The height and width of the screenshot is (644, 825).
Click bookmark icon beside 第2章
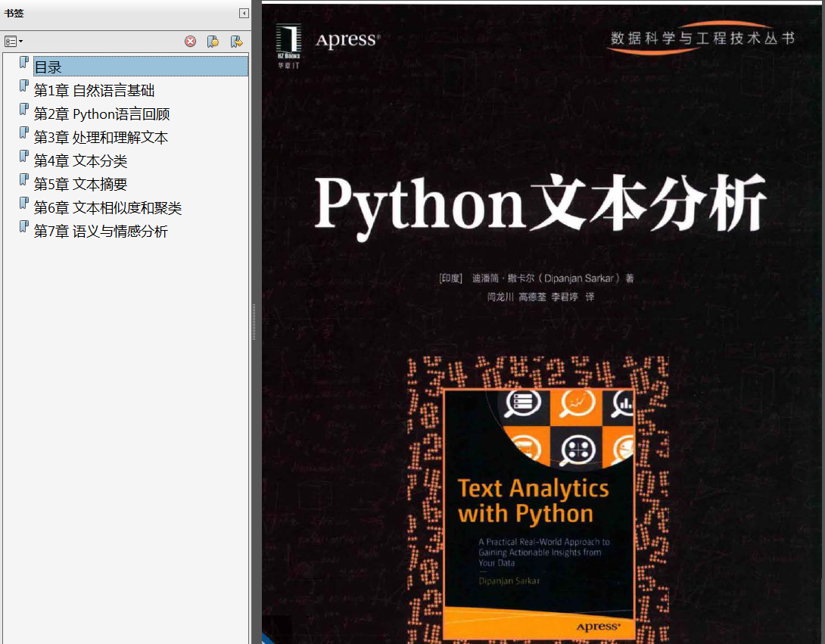click(23, 110)
